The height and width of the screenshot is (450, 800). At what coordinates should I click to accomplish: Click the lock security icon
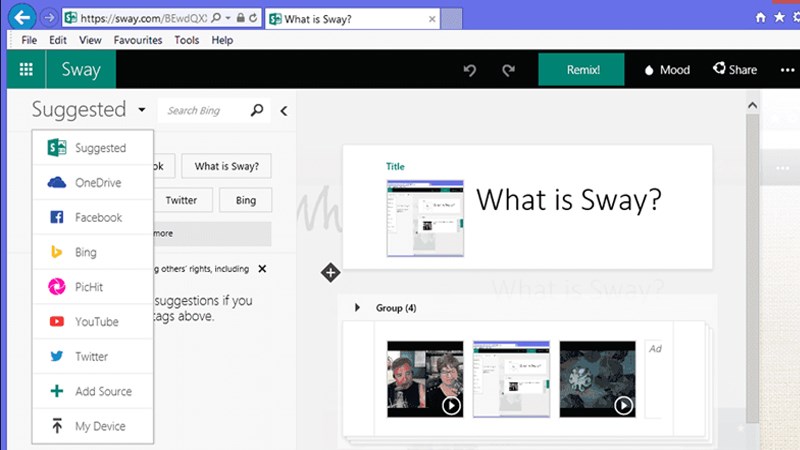[240, 18]
